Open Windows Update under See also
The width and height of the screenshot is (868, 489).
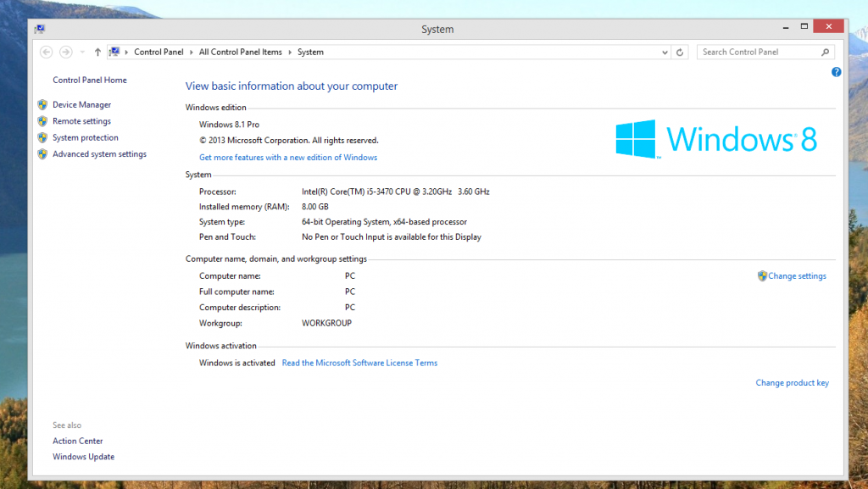pyautogui.click(x=84, y=457)
